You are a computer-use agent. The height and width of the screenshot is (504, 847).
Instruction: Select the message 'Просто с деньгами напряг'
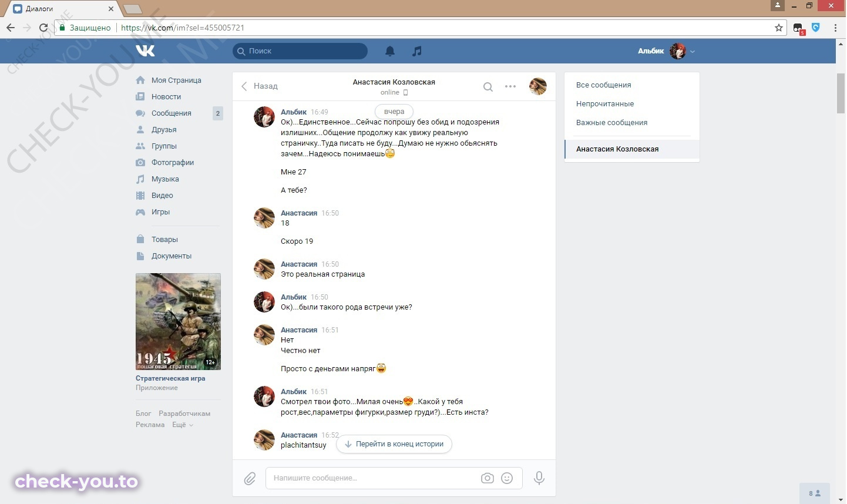coord(328,369)
